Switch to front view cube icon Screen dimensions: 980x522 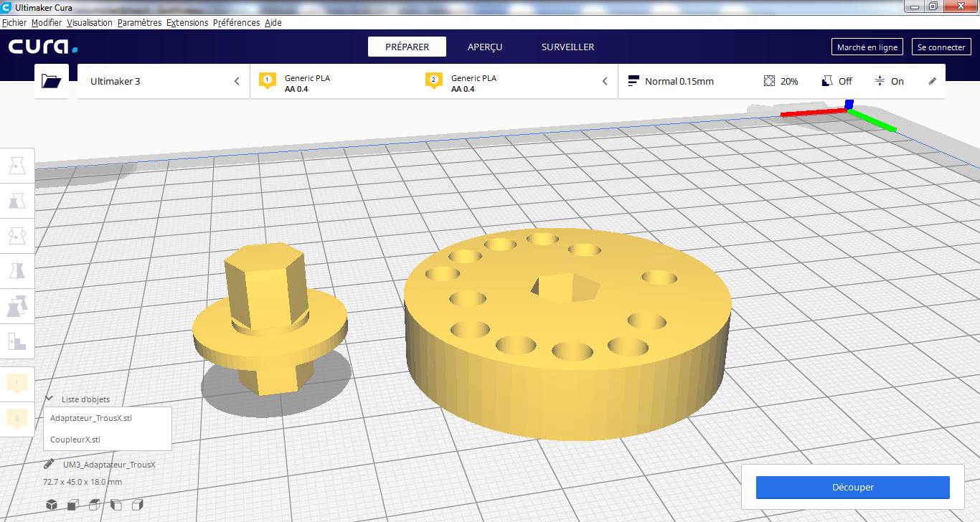[73, 504]
